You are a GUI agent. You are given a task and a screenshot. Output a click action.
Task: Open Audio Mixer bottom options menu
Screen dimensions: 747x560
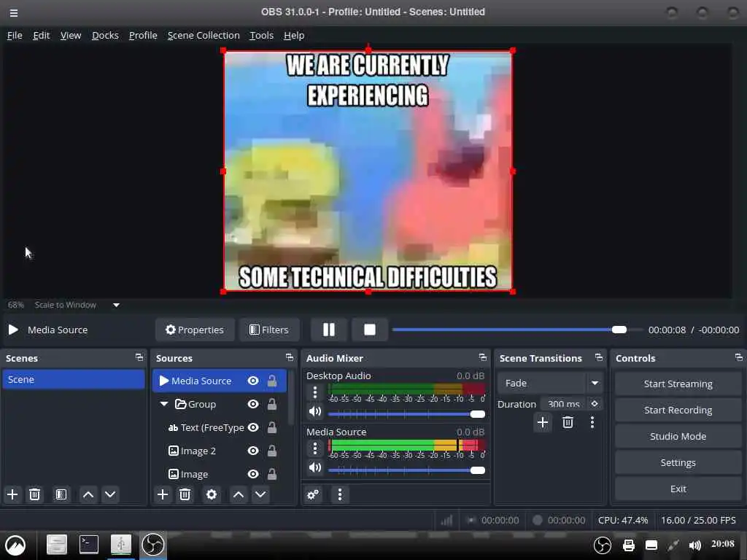pos(340,495)
